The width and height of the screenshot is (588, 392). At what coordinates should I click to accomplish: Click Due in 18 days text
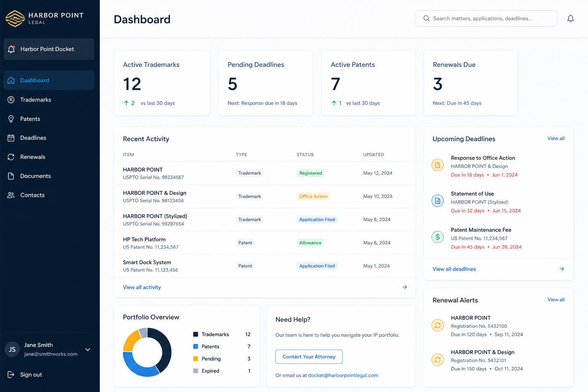pyautogui.click(x=467, y=175)
